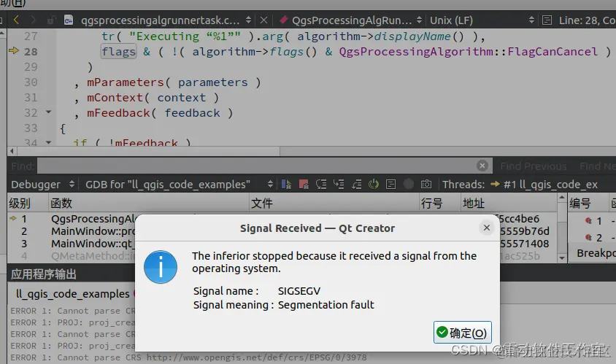This screenshot has height=364, width=616.
Task: Collapse the fold marker at line 32
Action: point(49,112)
